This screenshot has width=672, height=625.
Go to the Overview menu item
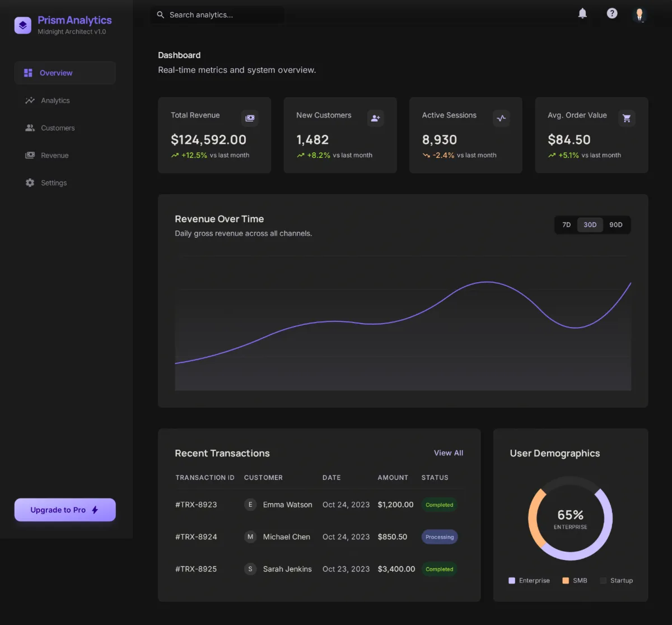(65, 73)
